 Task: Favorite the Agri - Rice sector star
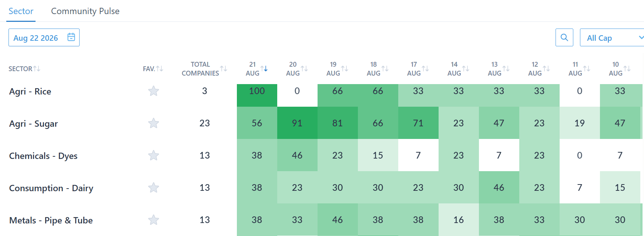[154, 91]
